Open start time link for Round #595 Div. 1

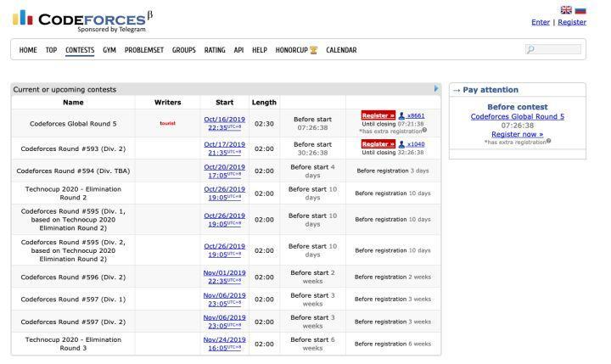224,220
